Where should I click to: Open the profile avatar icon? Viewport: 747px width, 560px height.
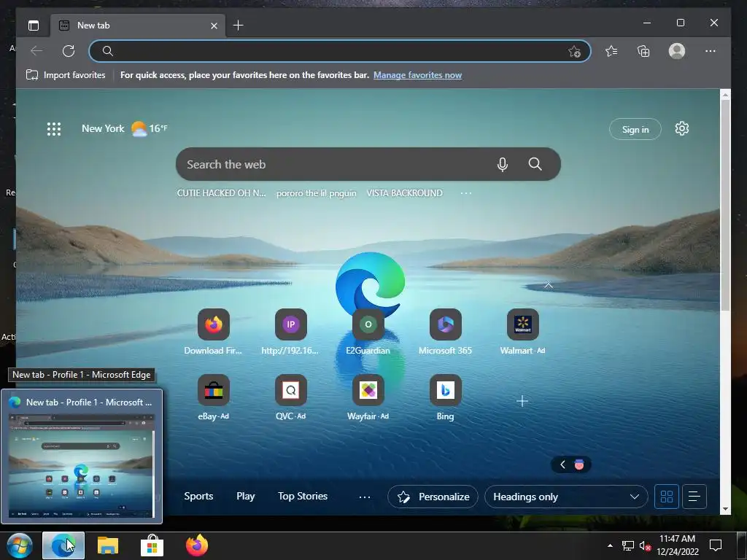[x=676, y=51]
